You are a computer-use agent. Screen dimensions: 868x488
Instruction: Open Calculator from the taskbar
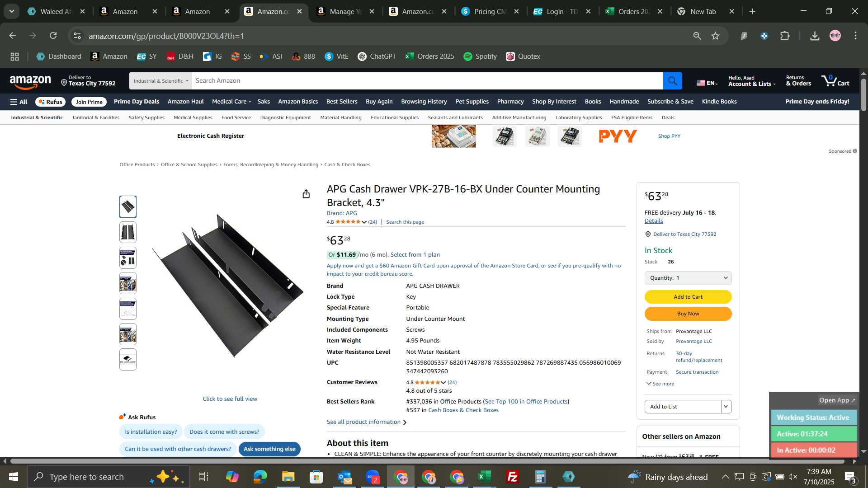[x=541, y=477]
